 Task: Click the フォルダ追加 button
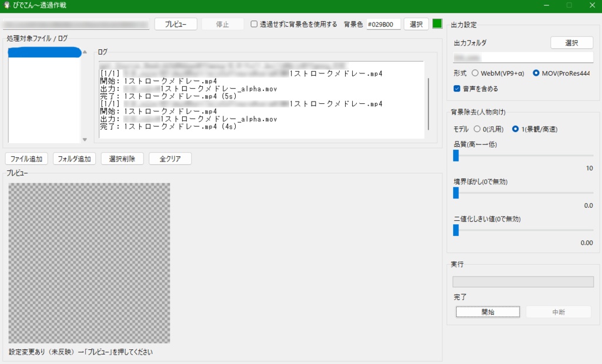coord(74,159)
